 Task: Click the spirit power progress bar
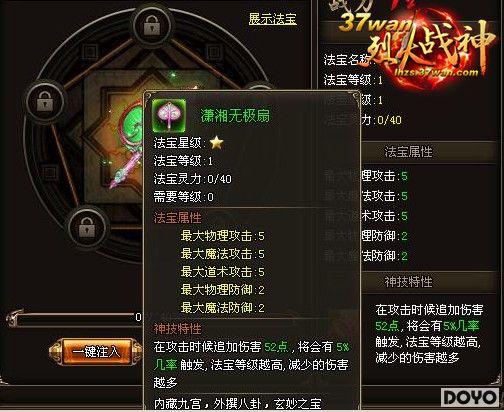pos(76,319)
